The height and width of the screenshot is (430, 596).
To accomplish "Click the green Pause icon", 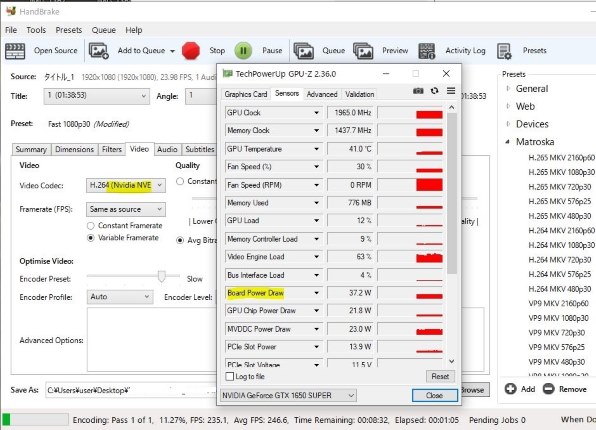I will coord(243,51).
